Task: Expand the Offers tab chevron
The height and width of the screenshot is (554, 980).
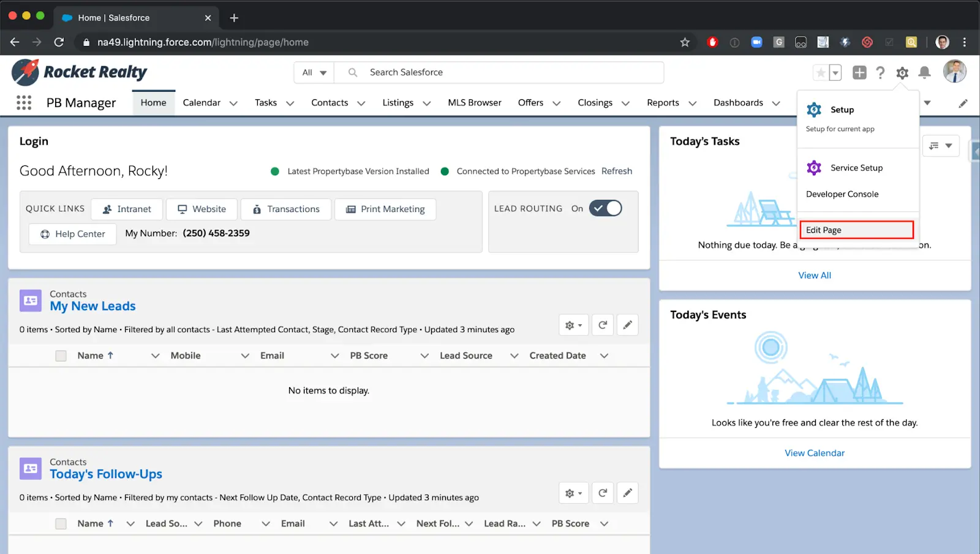Action: point(556,104)
